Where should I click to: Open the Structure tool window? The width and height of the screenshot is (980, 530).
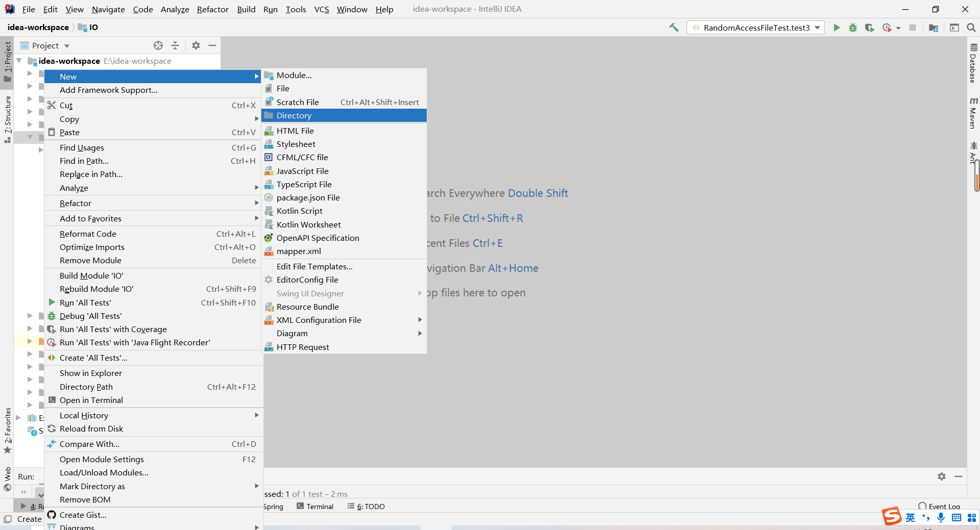point(7,119)
